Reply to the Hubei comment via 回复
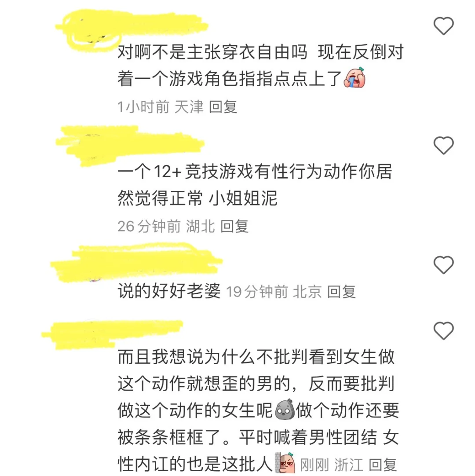Screen dimensions: 475x476 (x=234, y=226)
